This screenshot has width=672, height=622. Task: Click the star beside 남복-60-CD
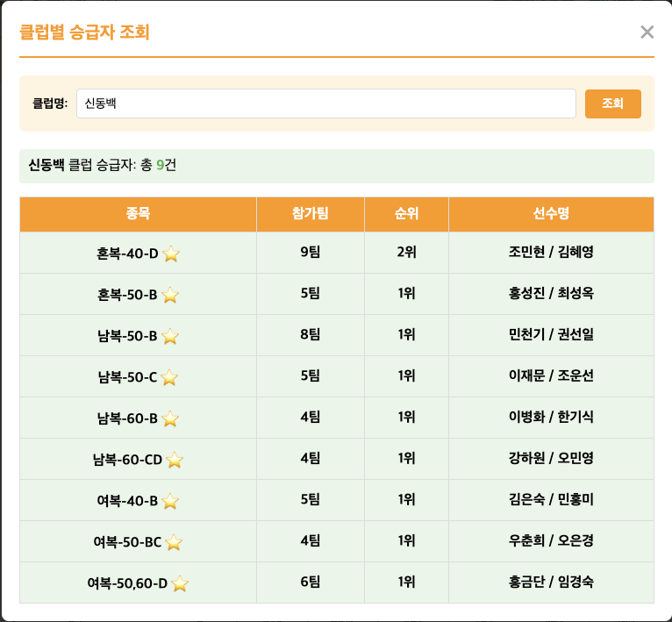coord(175,460)
